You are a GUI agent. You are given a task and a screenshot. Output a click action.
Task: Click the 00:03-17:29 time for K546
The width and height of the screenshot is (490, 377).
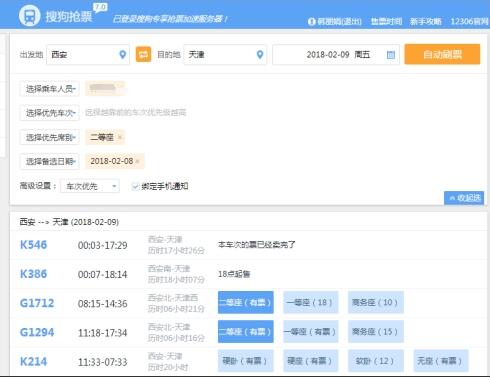(x=103, y=245)
